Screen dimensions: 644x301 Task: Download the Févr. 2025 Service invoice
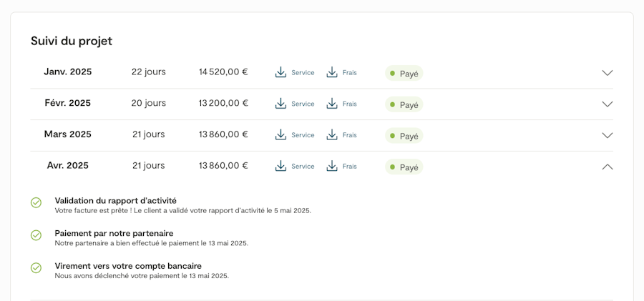294,104
